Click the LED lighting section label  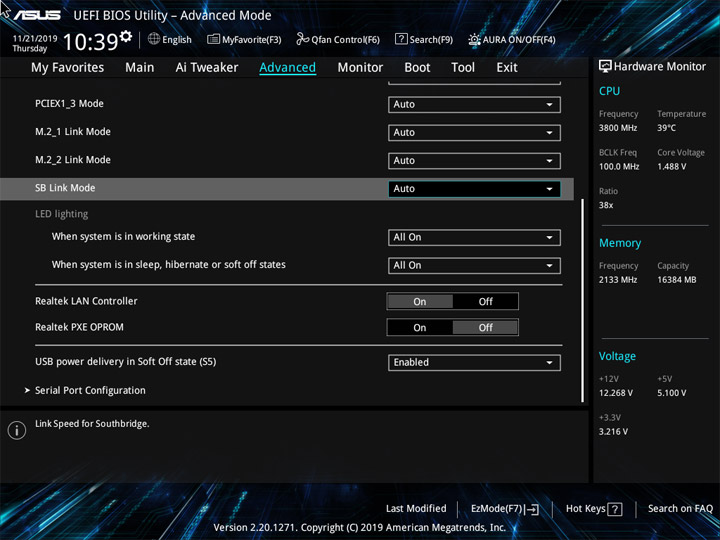pos(62,214)
